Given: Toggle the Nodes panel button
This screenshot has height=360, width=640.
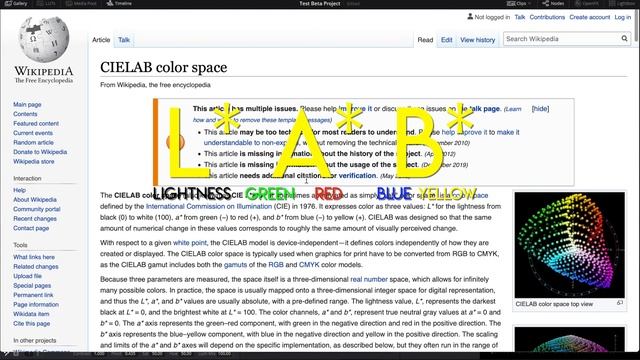Looking at the screenshot, I should [x=553, y=3].
